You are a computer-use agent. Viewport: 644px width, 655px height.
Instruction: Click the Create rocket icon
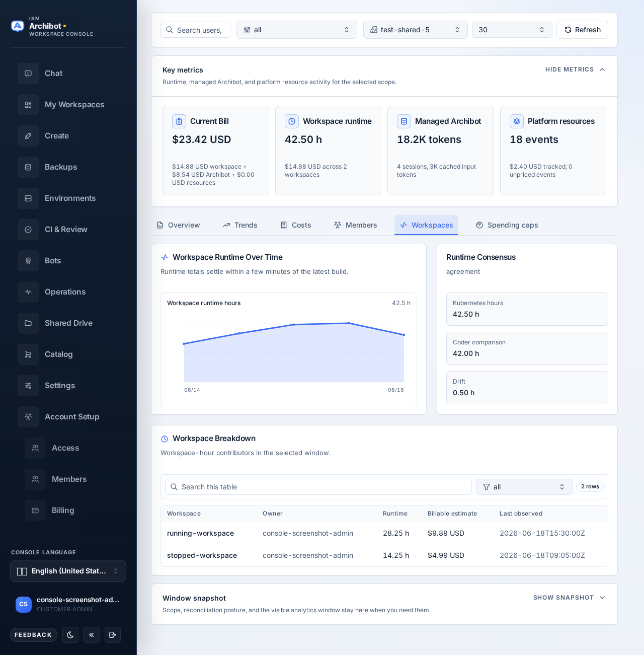pyautogui.click(x=28, y=136)
